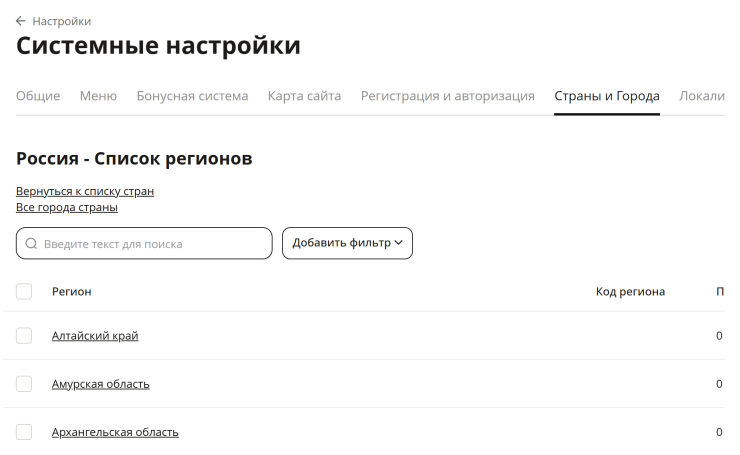The height and width of the screenshot is (455, 740).
Task: Open the Общие tab
Action: click(38, 96)
